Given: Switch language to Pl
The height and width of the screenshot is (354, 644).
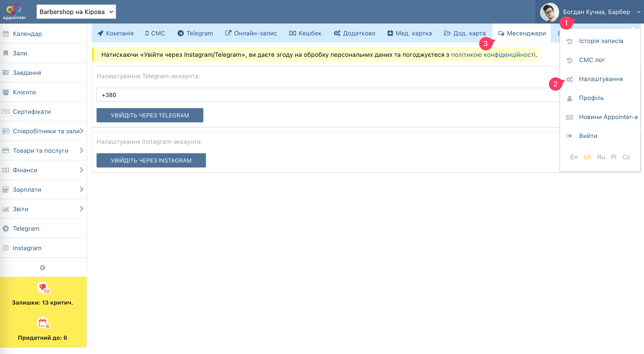Looking at the screenshot, I should [x=614, y=157].
